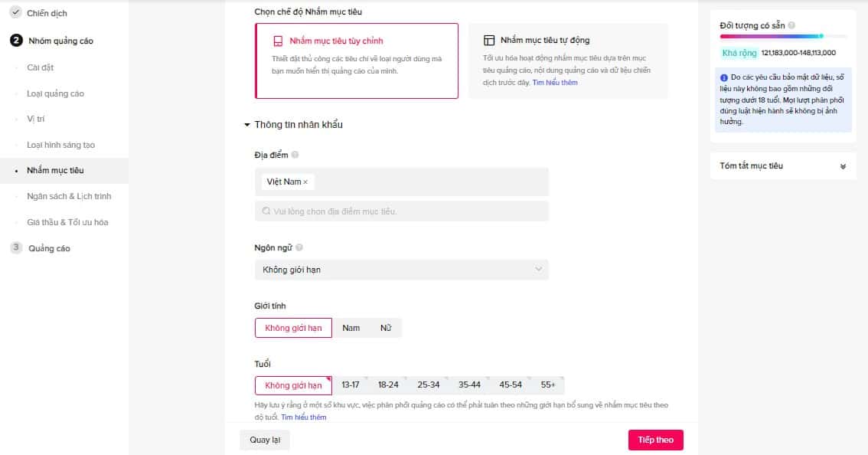
Task: Click the custom targeting mode icon
Action: pyautogui.click(x=279, y=41)
